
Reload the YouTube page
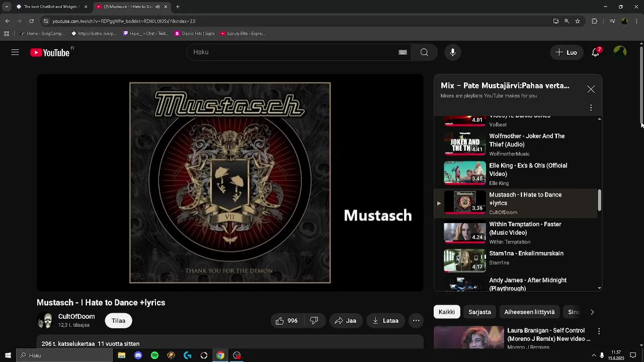coord(31,21)
